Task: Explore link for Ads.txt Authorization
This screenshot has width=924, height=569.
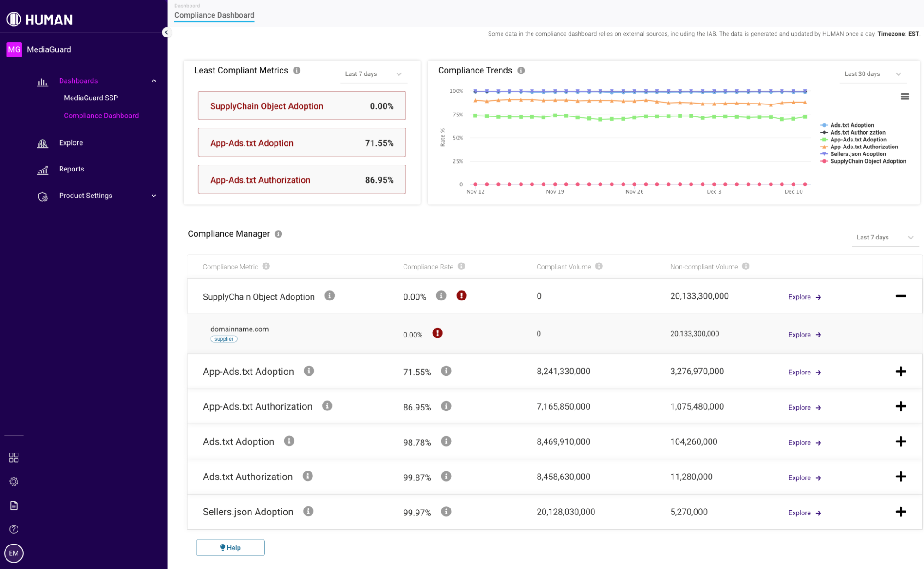Action: 805,477
